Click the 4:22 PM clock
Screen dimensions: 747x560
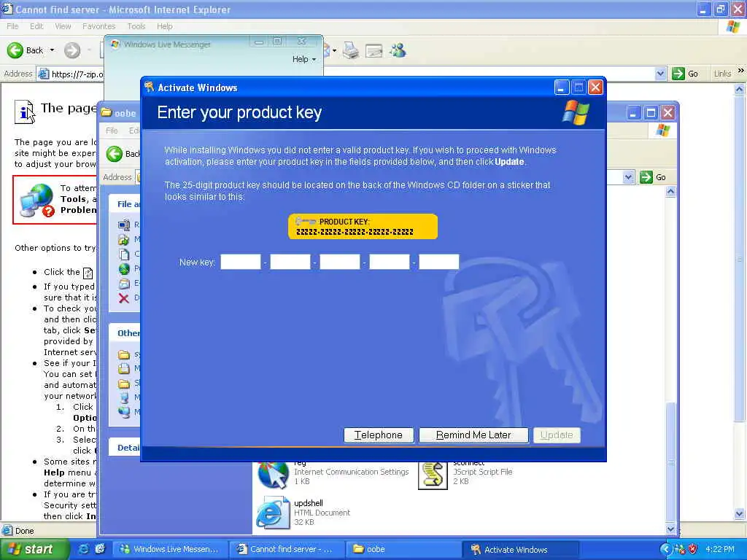[x=720, y=549]
